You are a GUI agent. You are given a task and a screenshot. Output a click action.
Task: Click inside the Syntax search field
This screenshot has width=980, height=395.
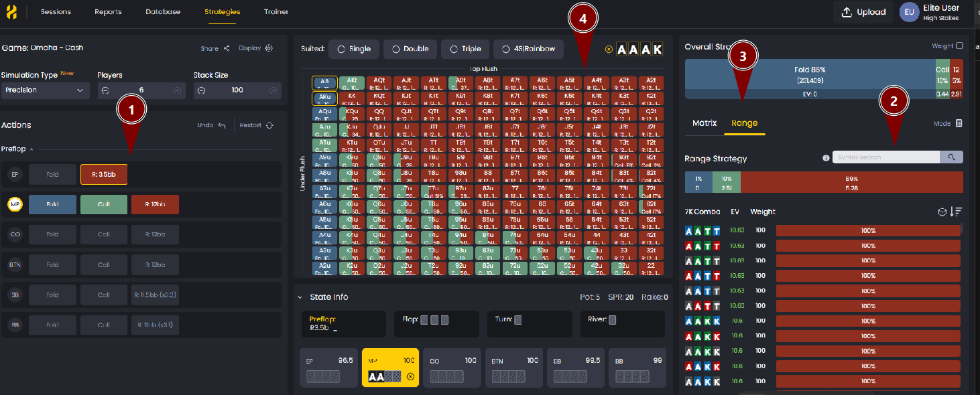coord(885,157)
